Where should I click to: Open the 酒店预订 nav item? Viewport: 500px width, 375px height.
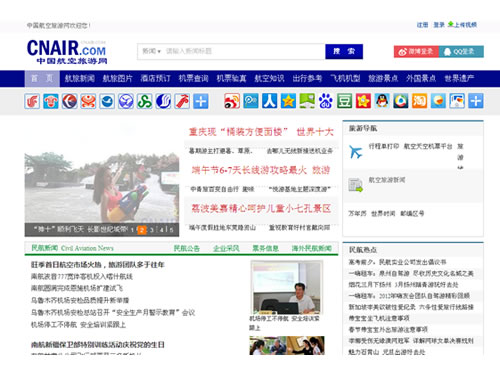(155, 79)
